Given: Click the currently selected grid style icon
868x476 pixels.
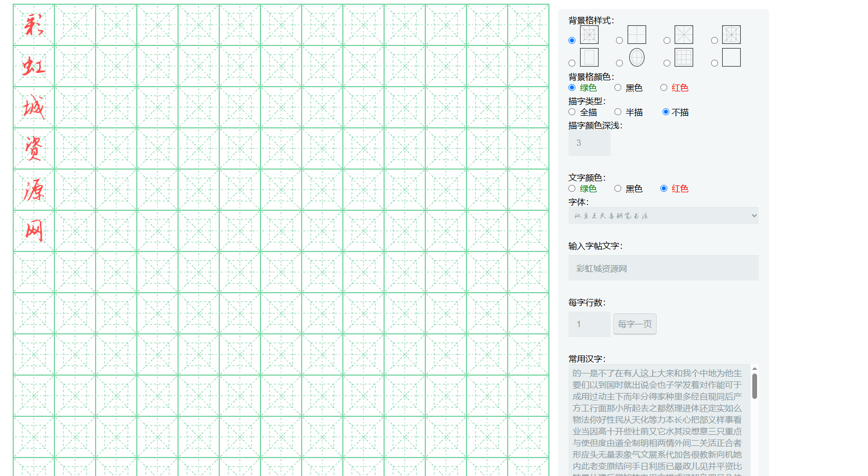Looking at the screenshot, I should click(589, 35).
